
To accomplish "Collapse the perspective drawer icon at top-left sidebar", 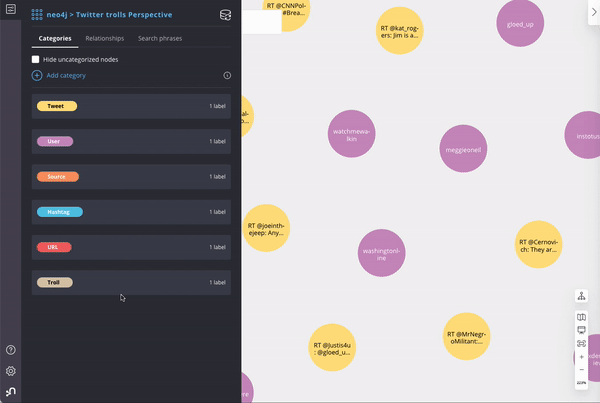I will point(11,8).
